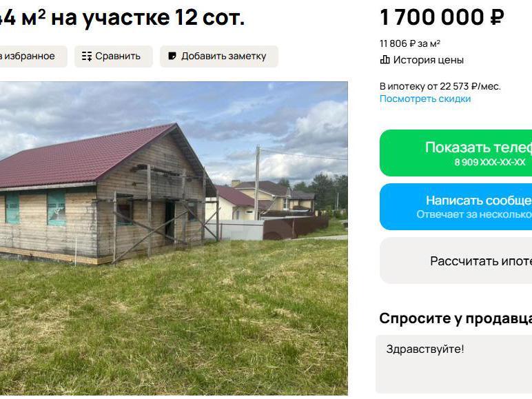Select the Сравнить button label
Screen dimensions: 532x399
click(118, 57)
